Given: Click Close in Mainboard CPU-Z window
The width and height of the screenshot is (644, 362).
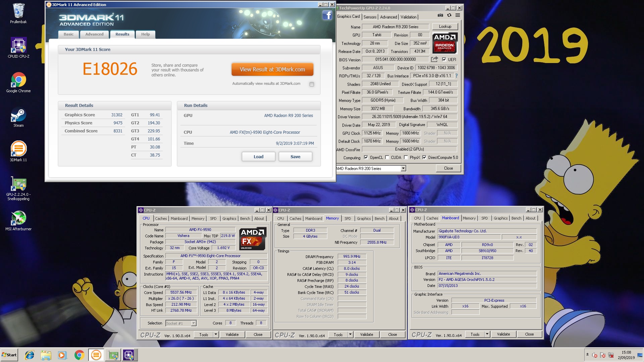Looking at the screenshot, I should pyautogui.click(x=529, y=334).
